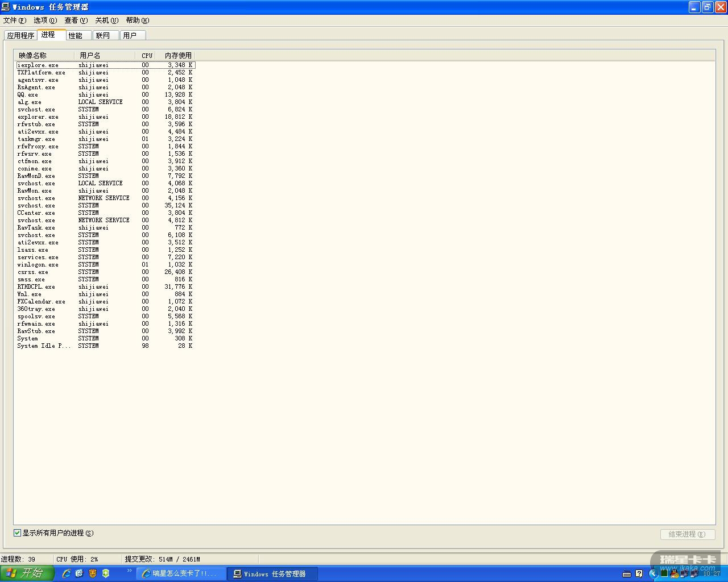Viewport: 728px width, 582px height.
Task: Select the 进程 tab
Action: coord(51,35)
